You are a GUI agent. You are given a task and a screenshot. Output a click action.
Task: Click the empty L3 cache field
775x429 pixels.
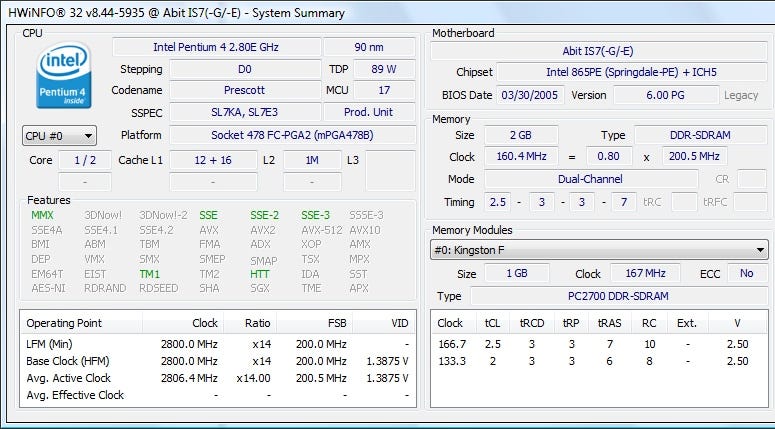390,171
